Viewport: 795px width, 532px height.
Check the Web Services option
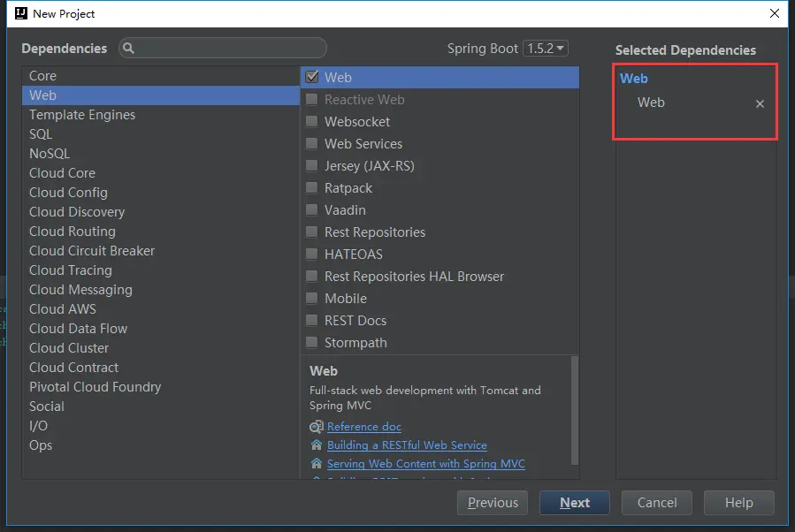(312, 143)
